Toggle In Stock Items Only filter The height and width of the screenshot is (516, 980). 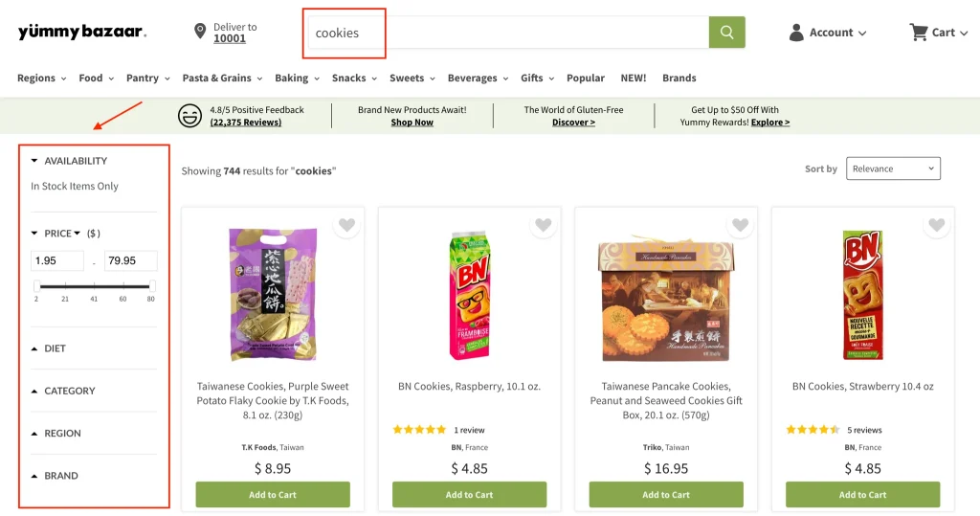point(75,187)
